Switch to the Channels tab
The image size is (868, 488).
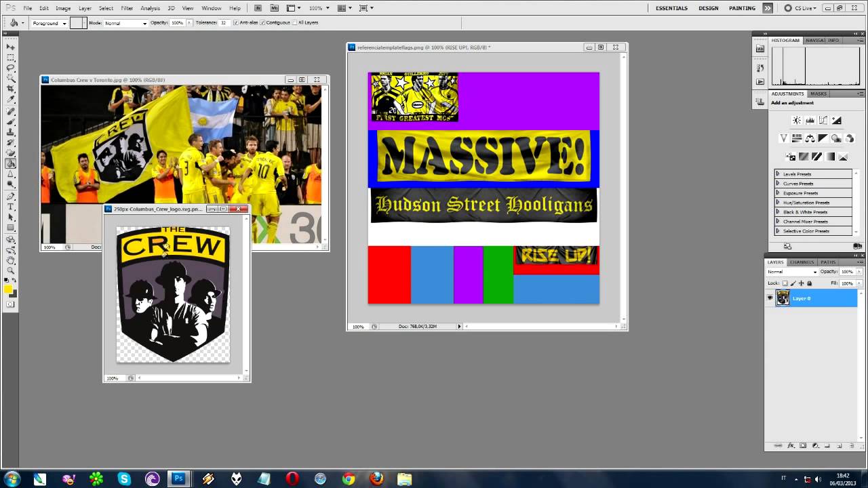(802, 262)
